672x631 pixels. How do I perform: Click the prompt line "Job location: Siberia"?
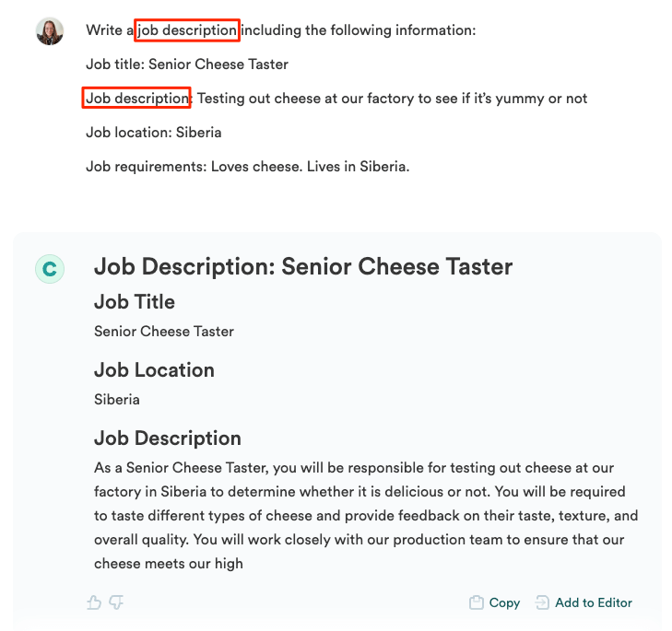pyautogui.click(x=154, y=132)
